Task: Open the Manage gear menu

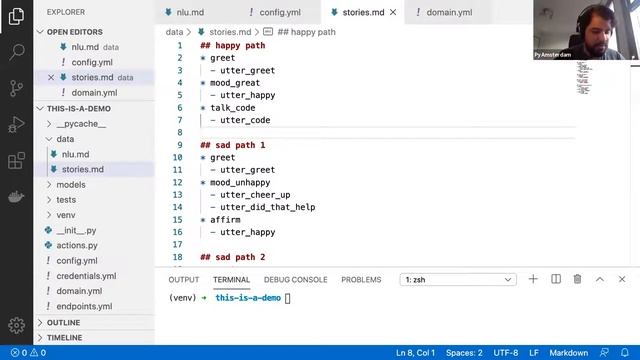Action: click(16, 325)
